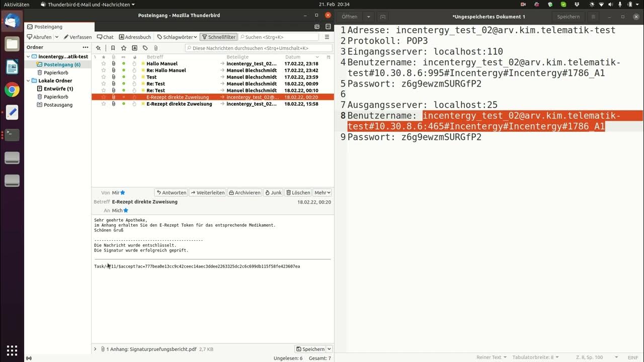The height and width of the screenshot is (362, 644).
Task: Focus the global Suchen search field
Action: click(x=279, y=37)
